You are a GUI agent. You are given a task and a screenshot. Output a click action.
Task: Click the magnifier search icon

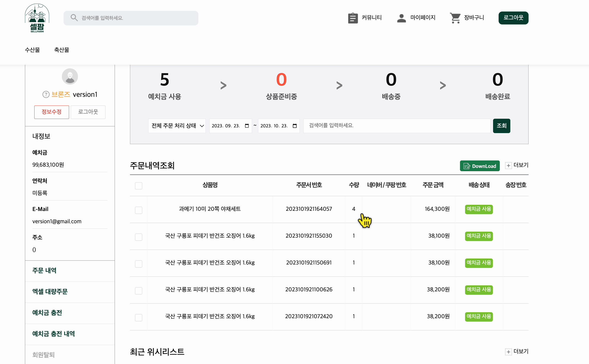74,18
